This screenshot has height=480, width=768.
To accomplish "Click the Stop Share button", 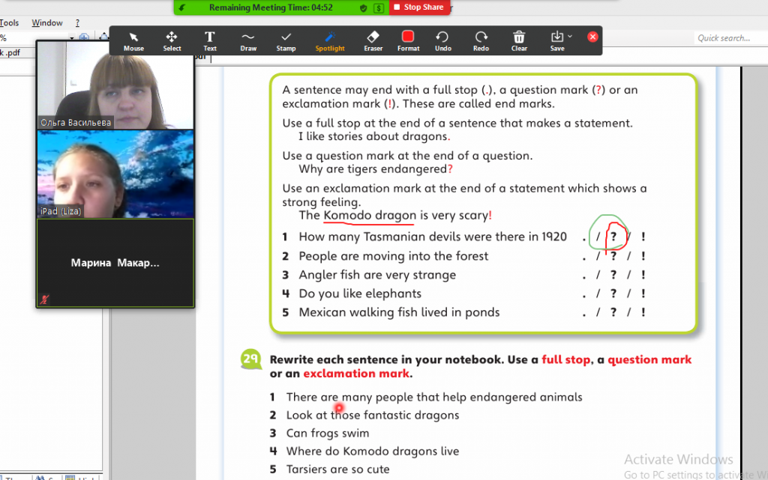I will 418,7.
